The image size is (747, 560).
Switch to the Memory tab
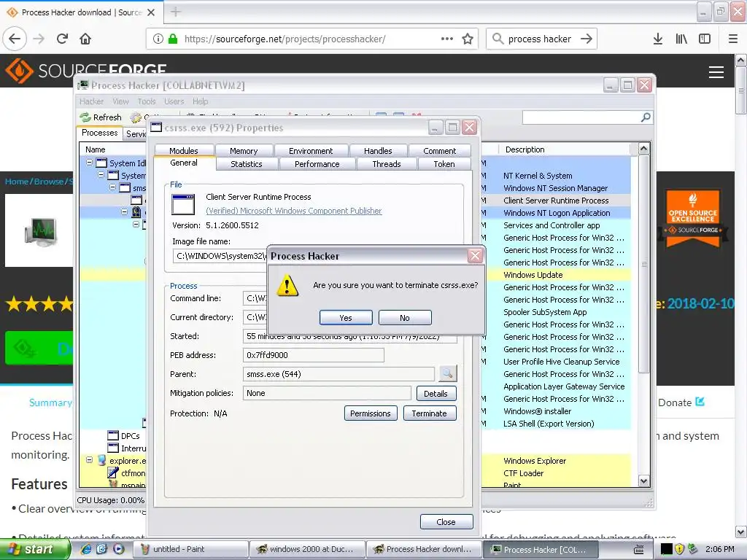pos(244,150)
